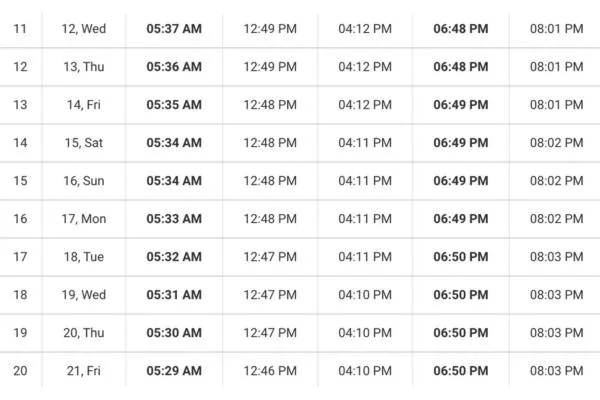Click row number 14 cell

click(x=20, y=143)
